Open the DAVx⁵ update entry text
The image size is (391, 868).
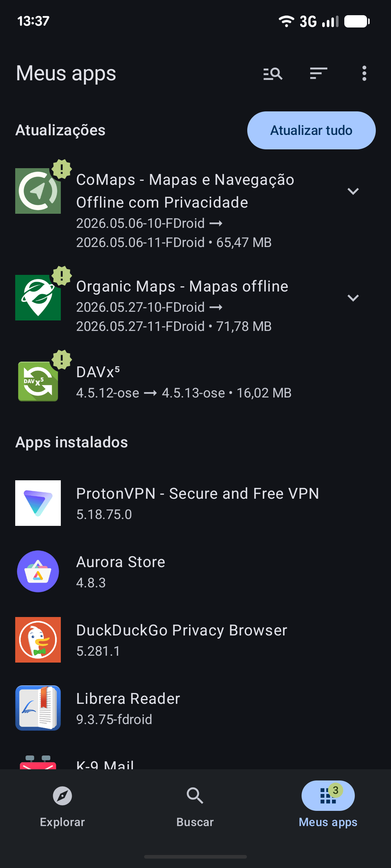184,382
